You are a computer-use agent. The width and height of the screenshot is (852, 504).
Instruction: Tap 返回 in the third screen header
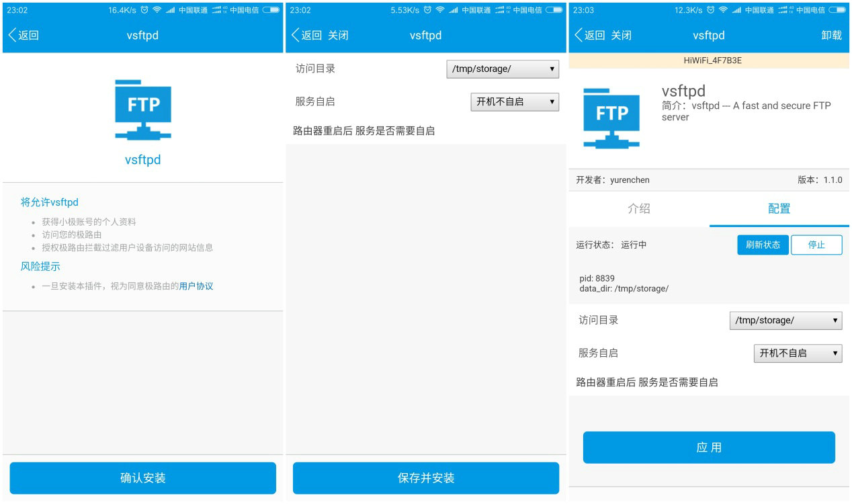point(589,36)
